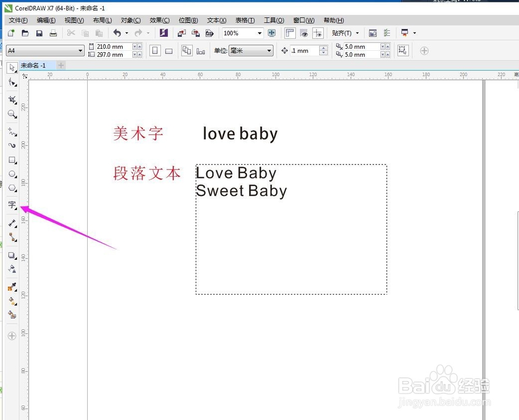Click the full-screen preview icon
Viewport: 519px width, 420px height.
pyautogui.click(x=272, y=33)
